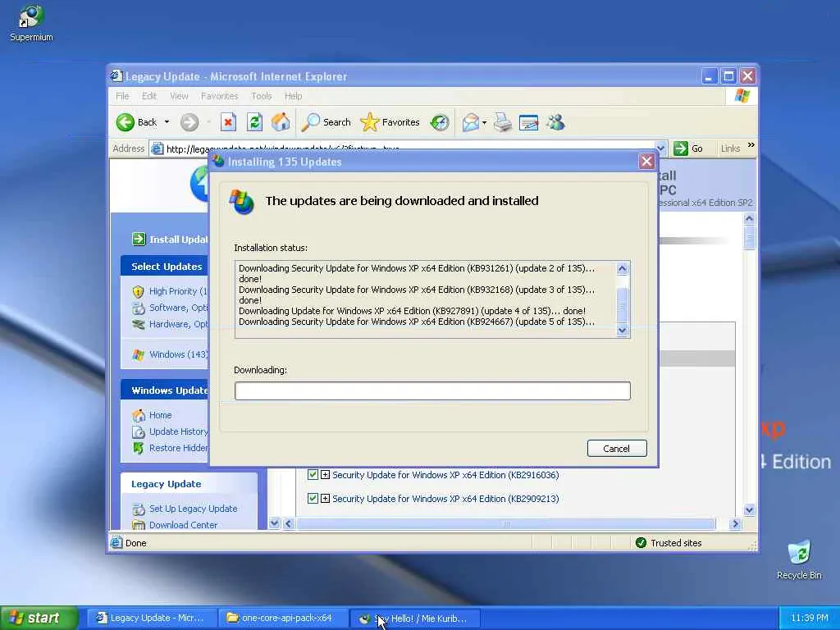This screenshot has width=840, height=630.
Task: Expand details for update KB2916036
Action: pyautogui.click(x=325, y=475)
